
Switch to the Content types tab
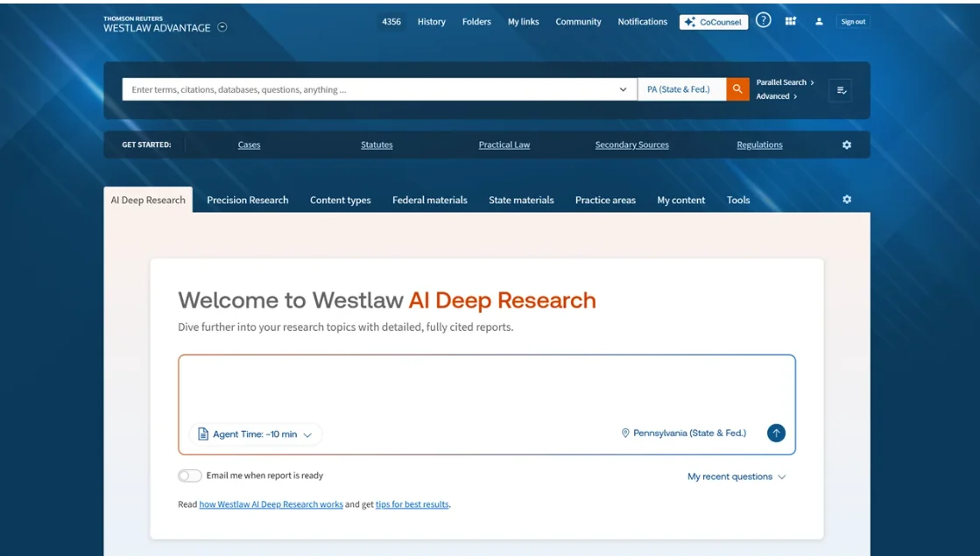tap(341, 200)
